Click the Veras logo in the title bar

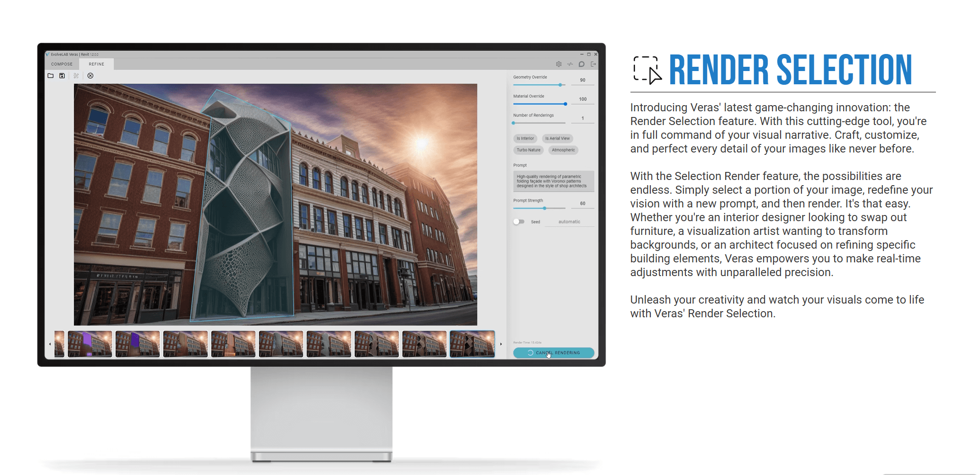(48, 54)
